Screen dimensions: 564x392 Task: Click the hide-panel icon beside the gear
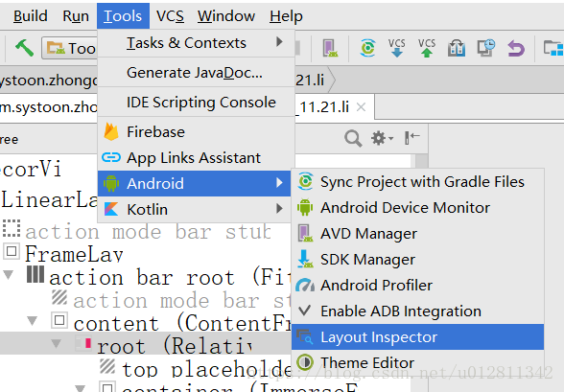411,138
